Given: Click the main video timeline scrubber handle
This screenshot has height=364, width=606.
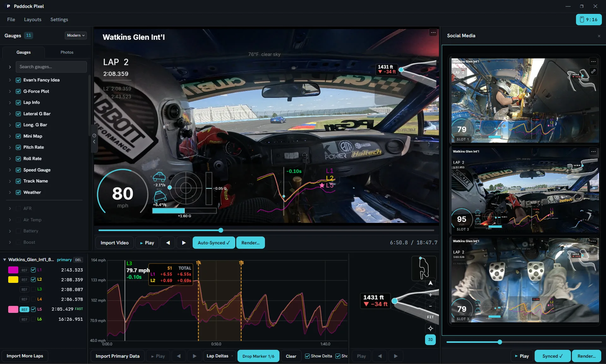Looking at the screenshot, I should (221, 230).
